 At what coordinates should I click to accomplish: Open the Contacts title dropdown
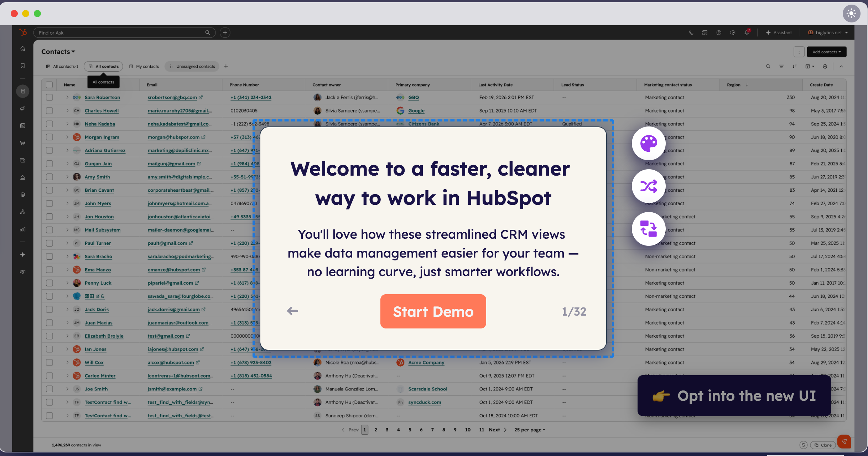pyautogui.click(x=58, y=52)
